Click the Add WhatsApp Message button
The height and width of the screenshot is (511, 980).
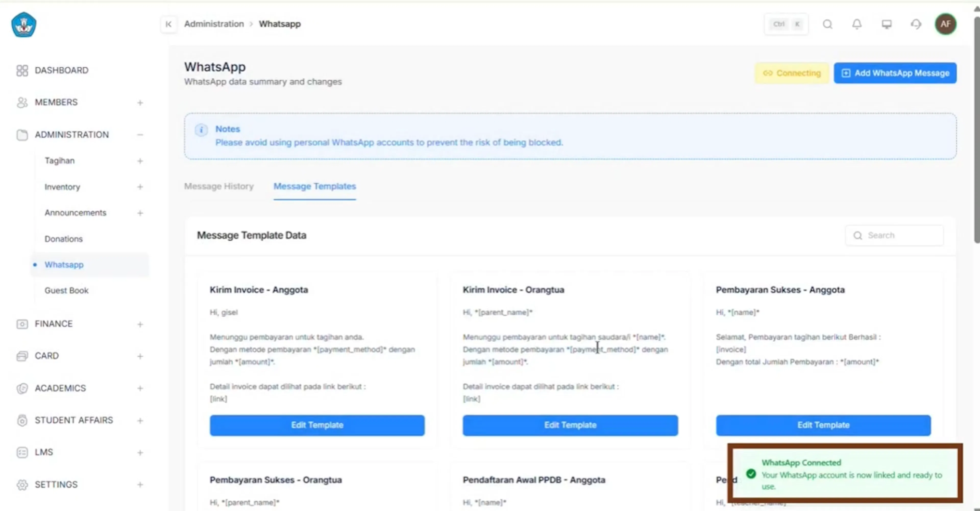click(x=895, y=73)
